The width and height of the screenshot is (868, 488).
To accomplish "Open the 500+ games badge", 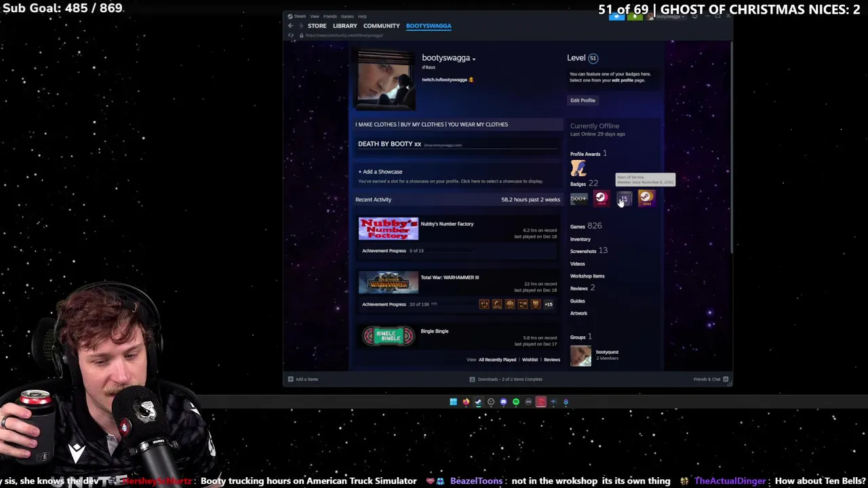I will (578, 198).
